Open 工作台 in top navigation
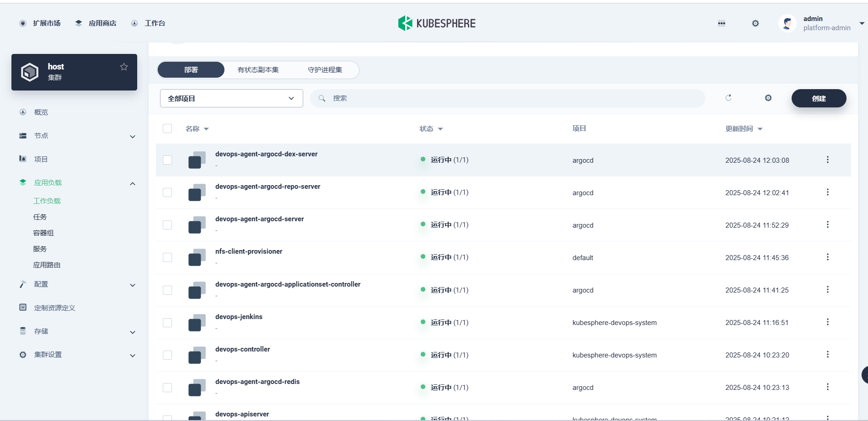Viewport: 868px width, 421px height. coord(148,23)
